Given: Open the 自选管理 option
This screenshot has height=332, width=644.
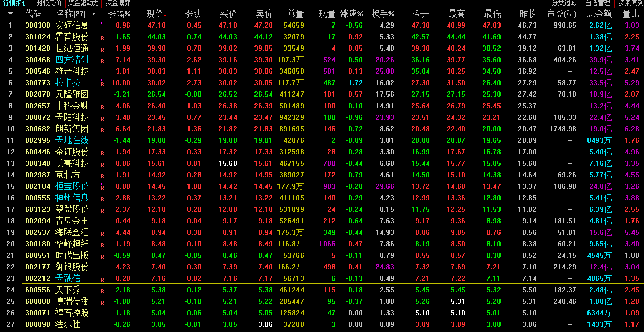Looking at the screenshot, I should (598, 3).
